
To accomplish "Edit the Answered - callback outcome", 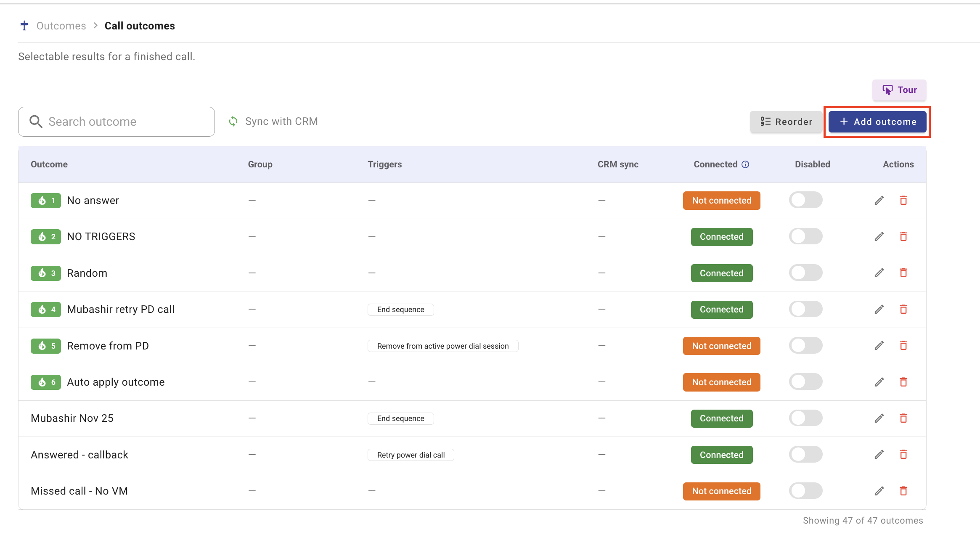I will pyautogui.click(x=879, y=455).
